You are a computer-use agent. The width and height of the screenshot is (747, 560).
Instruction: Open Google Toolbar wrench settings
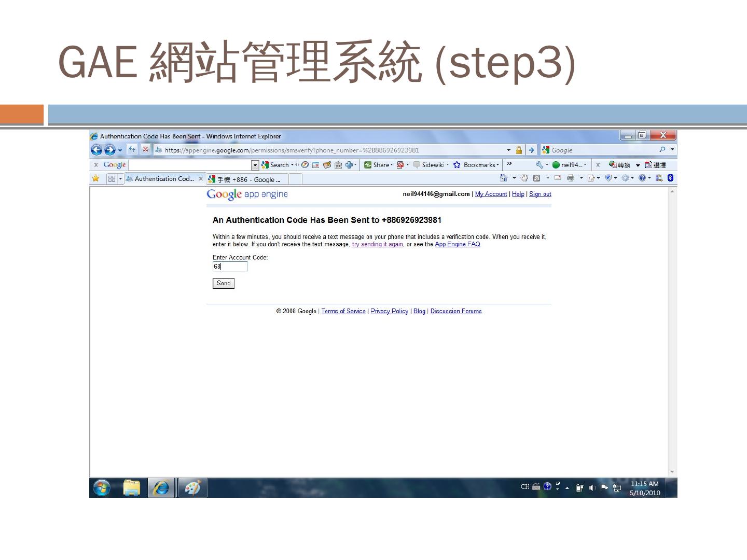542,165
